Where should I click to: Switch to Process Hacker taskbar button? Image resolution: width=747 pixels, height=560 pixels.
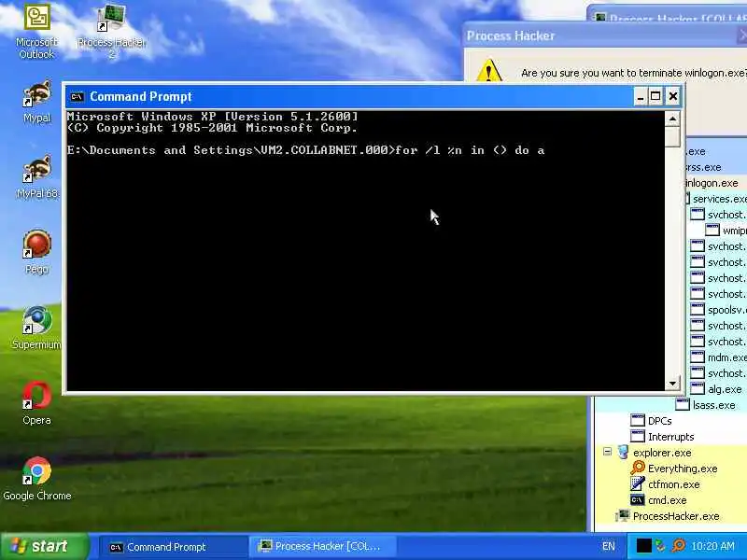pyautogui.click(x=322, y=547)
